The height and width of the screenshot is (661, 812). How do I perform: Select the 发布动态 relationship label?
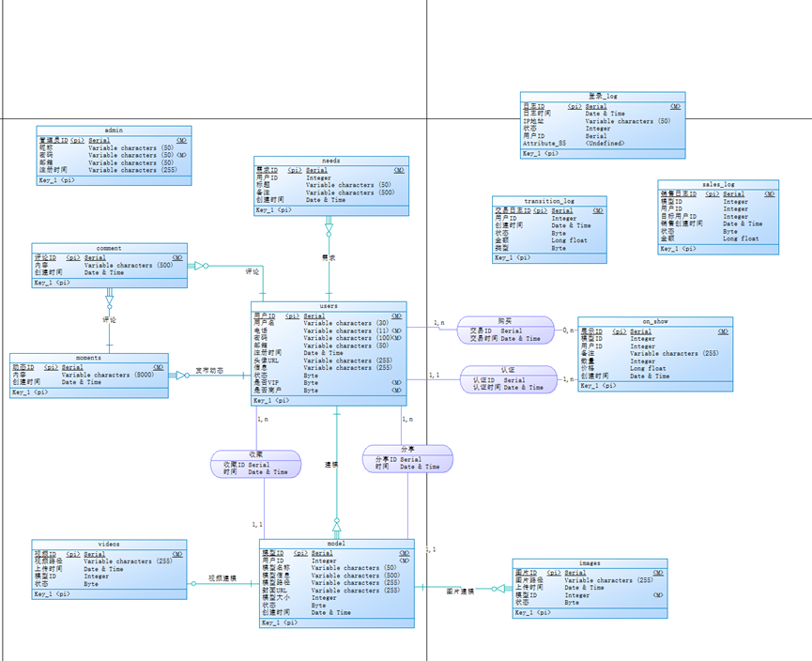pyautogui.click(x=209, y=370)
